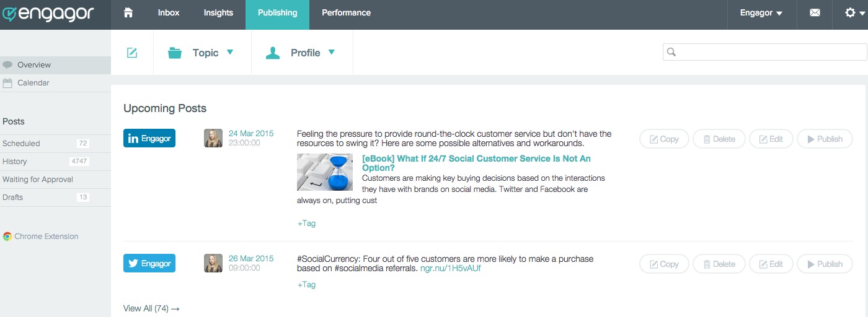The image size is (868, 317).
Task: Click the home icon in top navigation
Action: pos(128,13)
